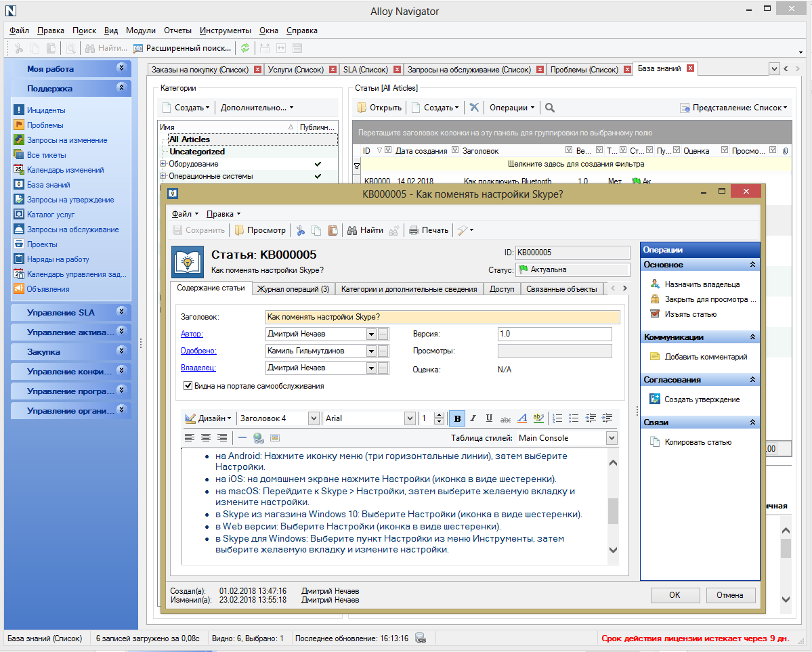
Task: Expand the Управление SLA sidebar group
Action: point(121,311)
